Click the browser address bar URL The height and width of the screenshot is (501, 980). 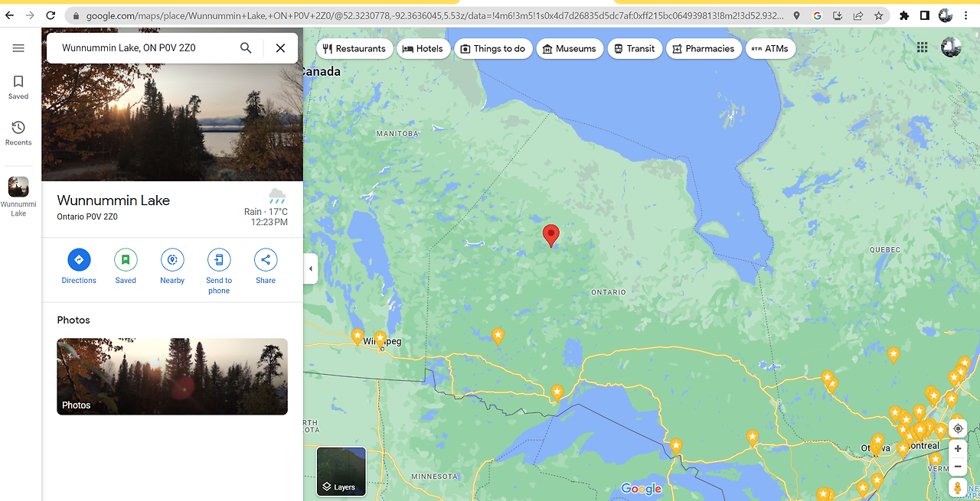click(x=434, y=15)
